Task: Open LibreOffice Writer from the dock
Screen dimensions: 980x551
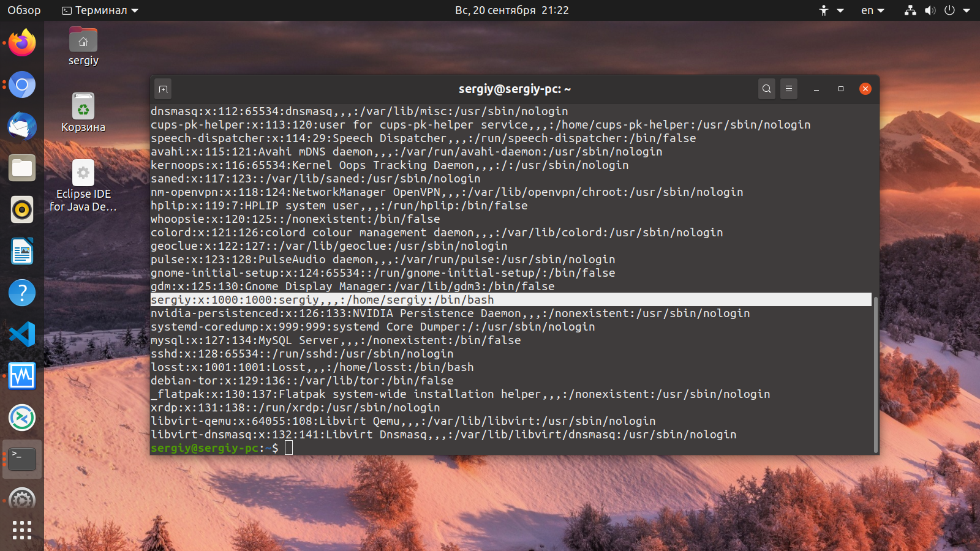Action: click(22, 251)
